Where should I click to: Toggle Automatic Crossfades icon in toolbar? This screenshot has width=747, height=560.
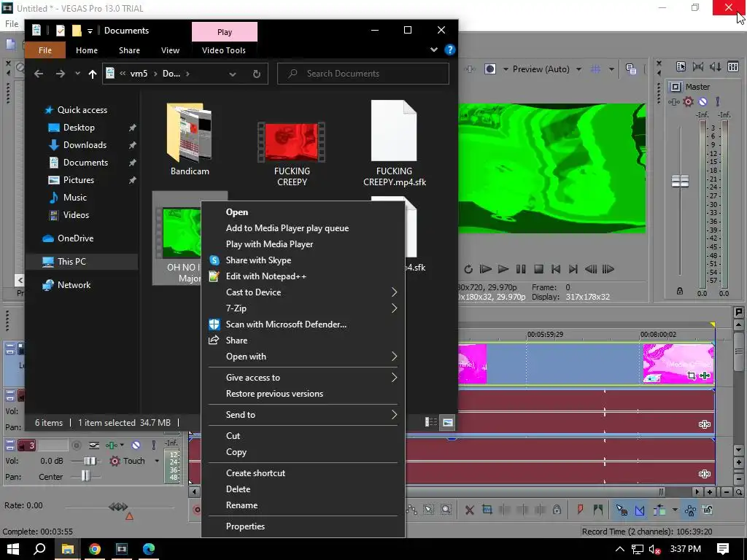point(640,510)
